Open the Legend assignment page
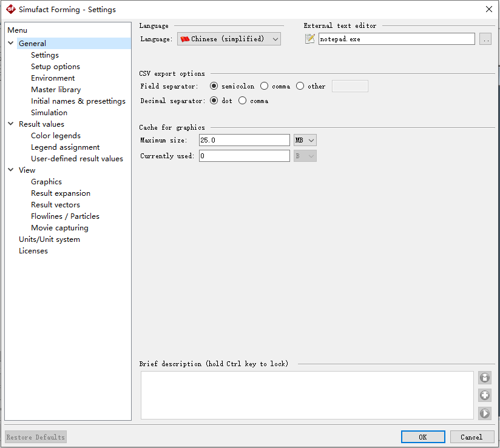Screen dimensions: 500x448 (66, 147)
